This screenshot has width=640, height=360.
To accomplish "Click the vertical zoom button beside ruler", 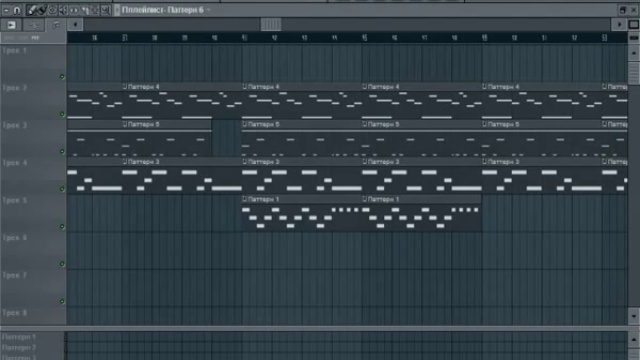I will (634, 38).
